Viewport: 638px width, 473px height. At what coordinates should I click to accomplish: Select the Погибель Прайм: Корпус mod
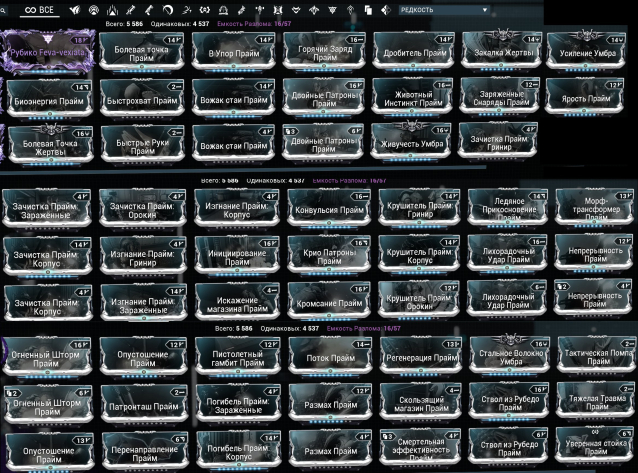coord(238,451)
